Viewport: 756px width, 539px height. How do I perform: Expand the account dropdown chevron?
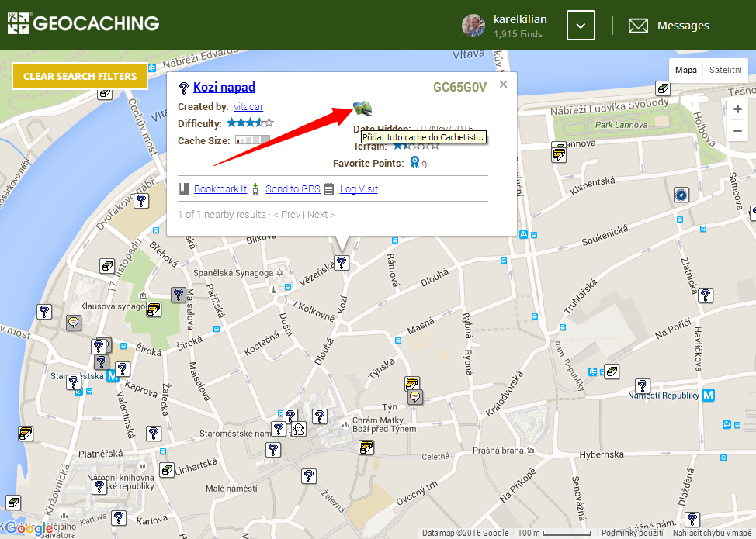point(581,25)
